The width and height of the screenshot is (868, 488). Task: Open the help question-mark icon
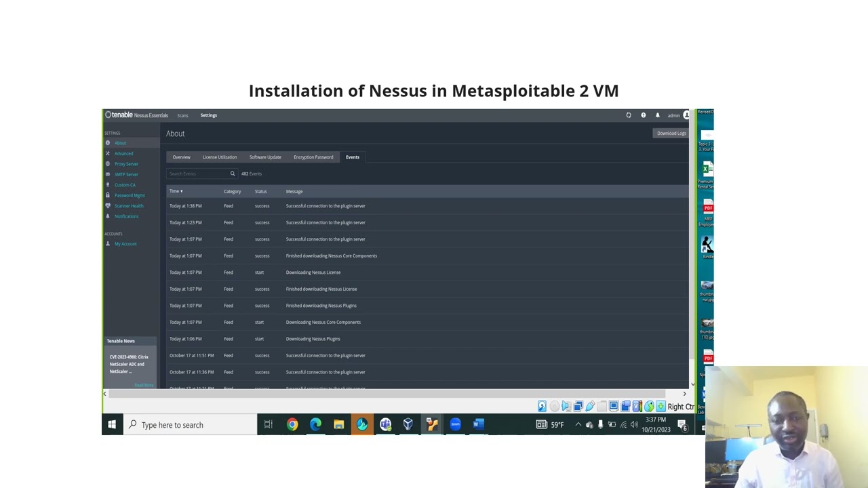tap(643, 115)
